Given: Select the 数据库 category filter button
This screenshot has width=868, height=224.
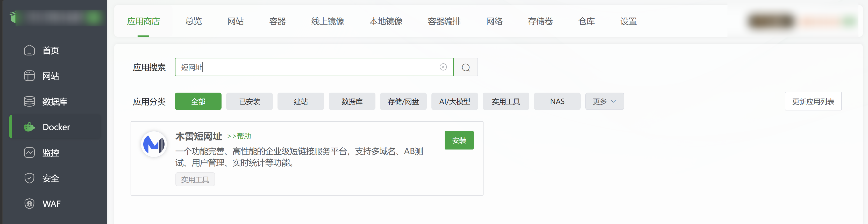Looking at the screenshot, I should (352, 101).
